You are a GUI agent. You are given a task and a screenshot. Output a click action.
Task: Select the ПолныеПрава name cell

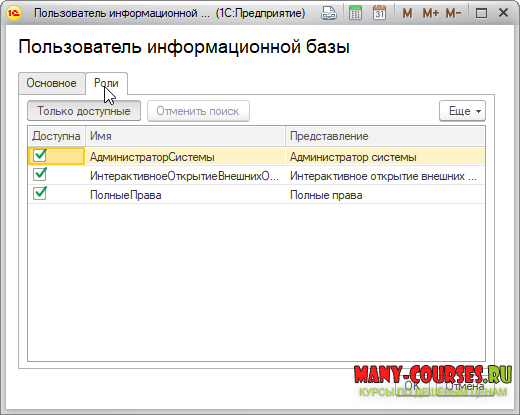point(185,195)
